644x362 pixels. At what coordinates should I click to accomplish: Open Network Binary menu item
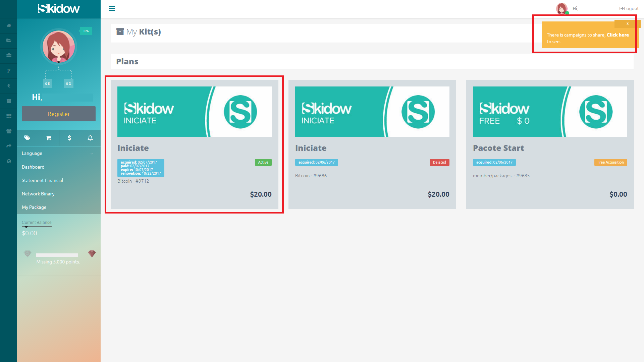tap(59, 194)
